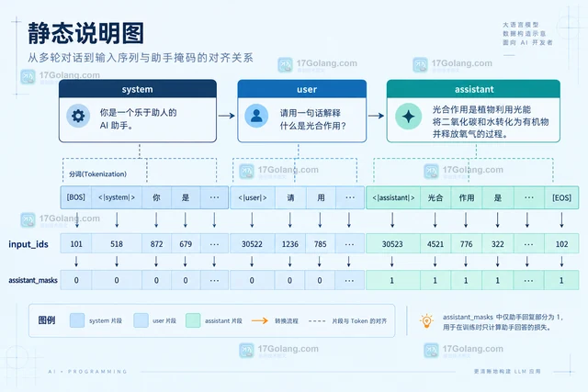Screen dimensions: 588x392
Task: Click the <|system|> token cell
Action: (x=117, y=197)
